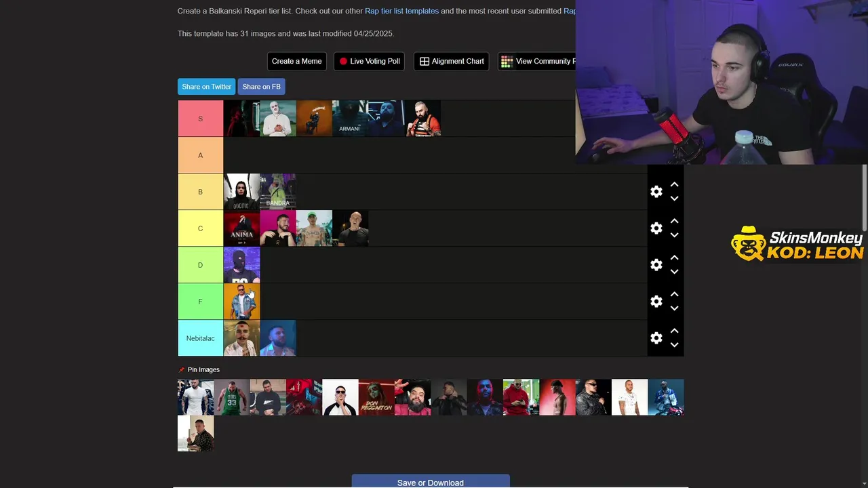868x488 pixels.
Task: Follow the Rap tier list templates link
Action: 402,11
